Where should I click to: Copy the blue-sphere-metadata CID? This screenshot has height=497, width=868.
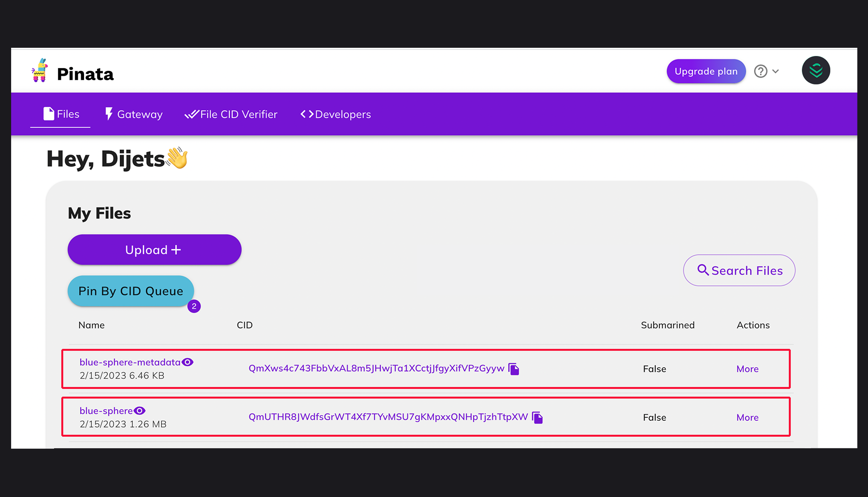point(514,369)
